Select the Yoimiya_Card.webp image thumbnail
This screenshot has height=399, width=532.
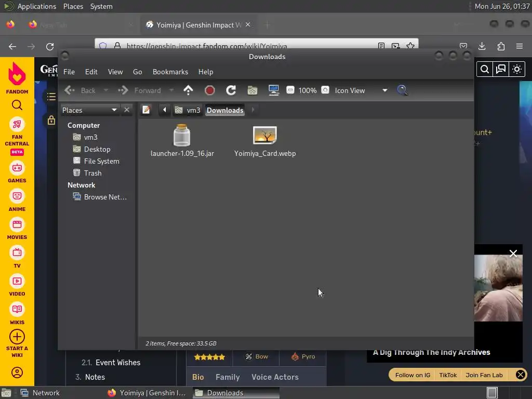[x=265, y=135]
